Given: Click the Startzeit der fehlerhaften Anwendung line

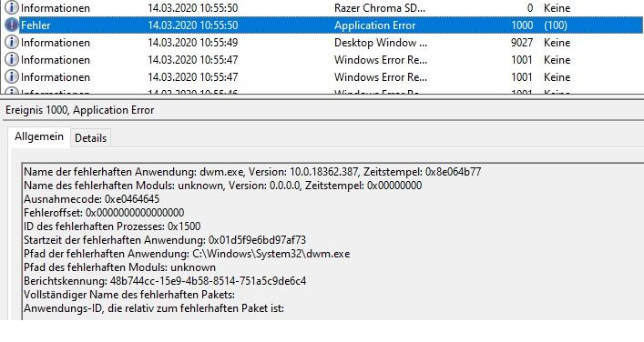Looking at the screenshot, I should click(165, 240).
